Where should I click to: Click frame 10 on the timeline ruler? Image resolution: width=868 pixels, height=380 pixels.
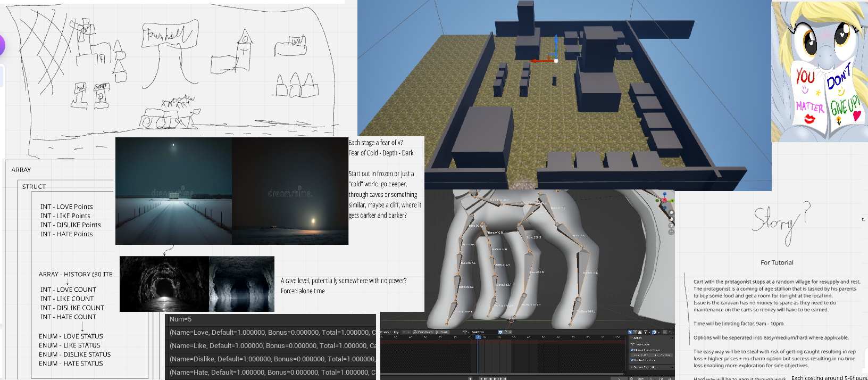(484, 337)
